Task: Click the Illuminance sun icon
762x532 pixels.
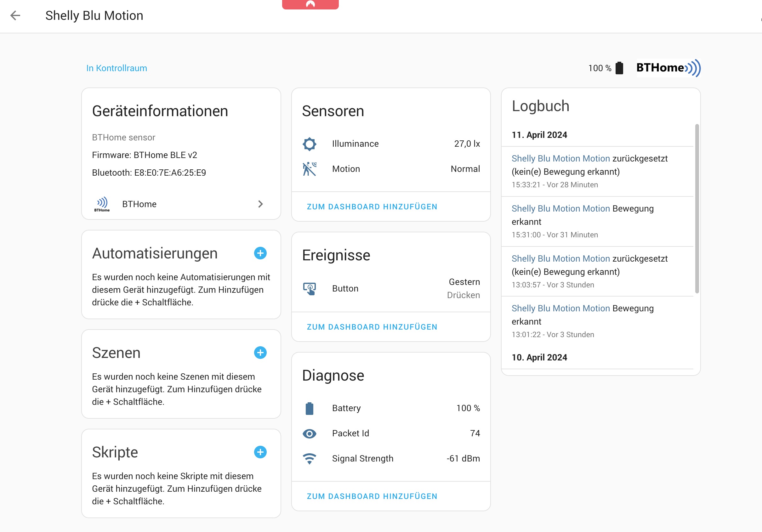Action: click(309, 144)
